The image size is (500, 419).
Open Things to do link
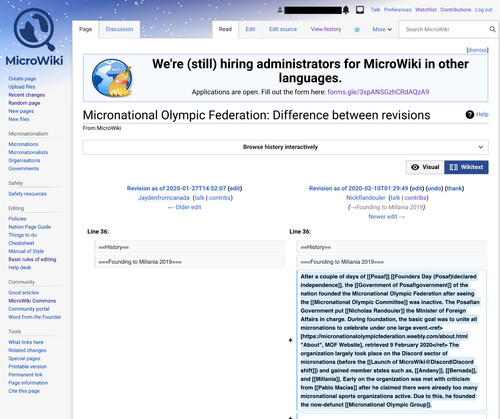(x=23, y=235)
